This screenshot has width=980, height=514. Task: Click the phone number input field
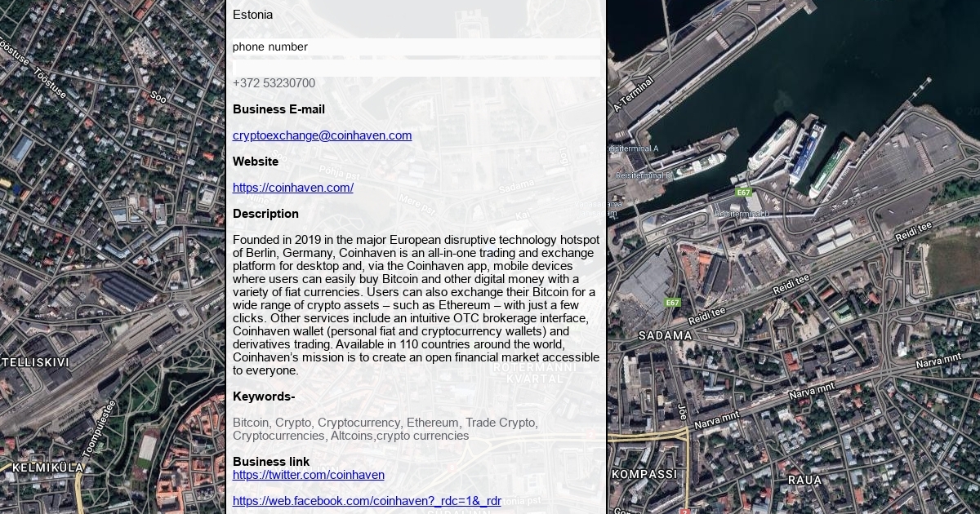(x=416, y=47)
